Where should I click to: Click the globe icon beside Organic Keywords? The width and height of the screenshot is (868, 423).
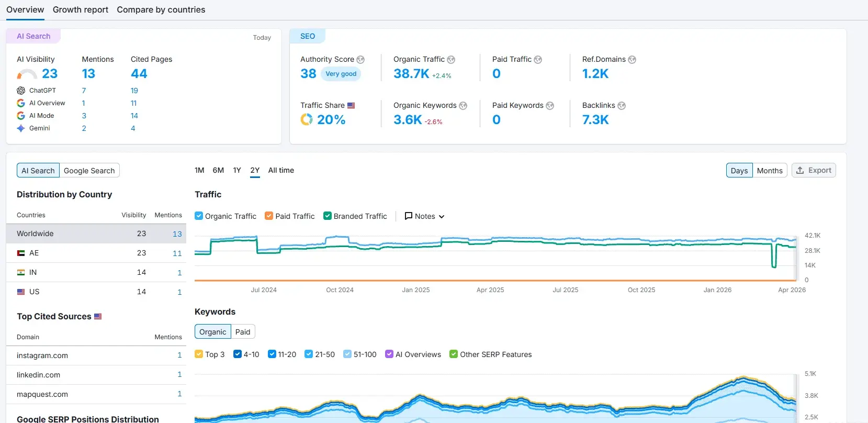tap(463, 106)
